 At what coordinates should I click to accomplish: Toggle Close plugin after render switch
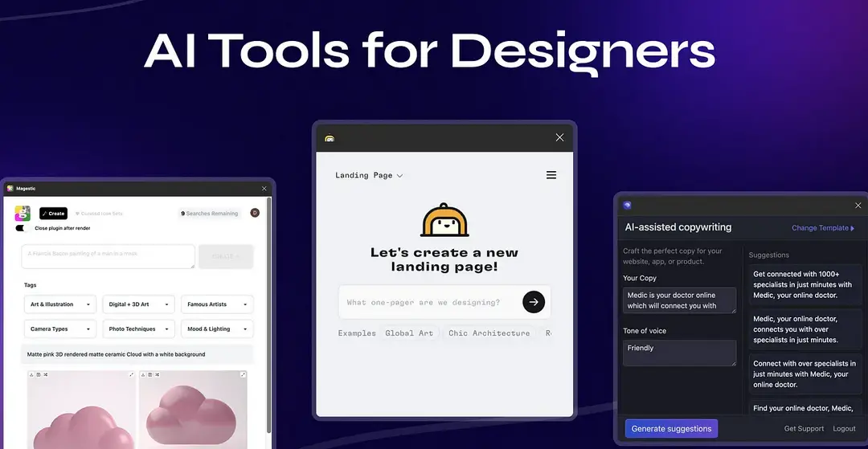tap(23, 228)
